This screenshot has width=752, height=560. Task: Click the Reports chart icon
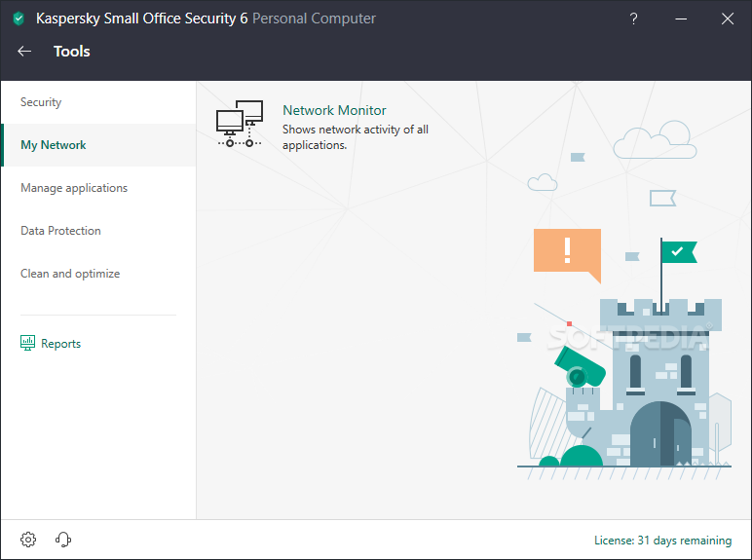[28, 343]
